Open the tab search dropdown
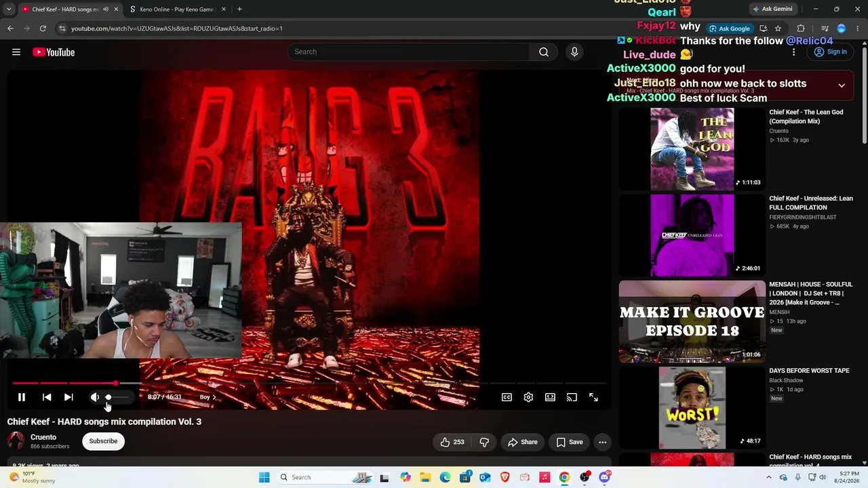868x488 pixels. pos(9,9)
